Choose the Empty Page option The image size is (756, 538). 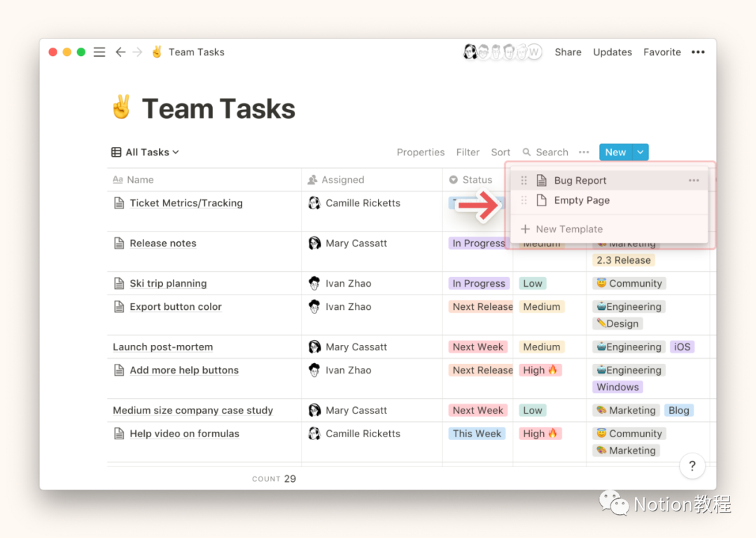click(581, 201)
